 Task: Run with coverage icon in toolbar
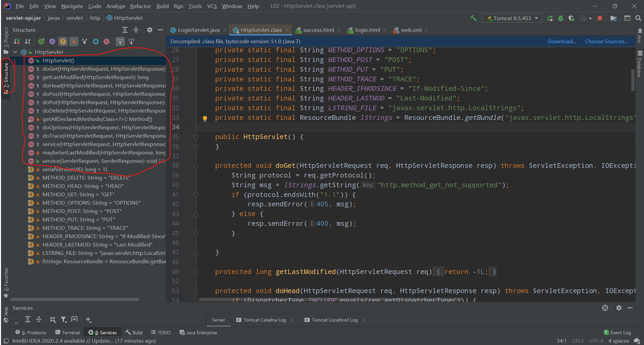pyautogui.click(x=572, y=18)
